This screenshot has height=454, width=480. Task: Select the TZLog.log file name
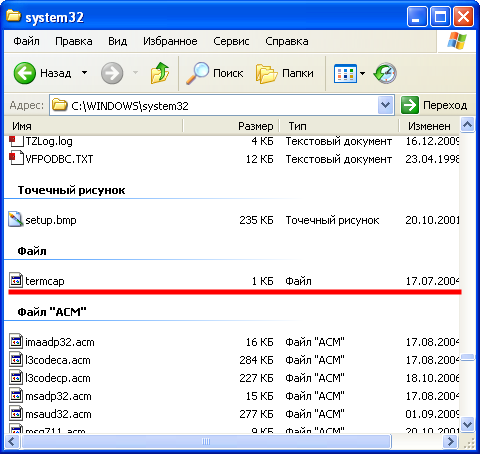click(x=49, y=141)
